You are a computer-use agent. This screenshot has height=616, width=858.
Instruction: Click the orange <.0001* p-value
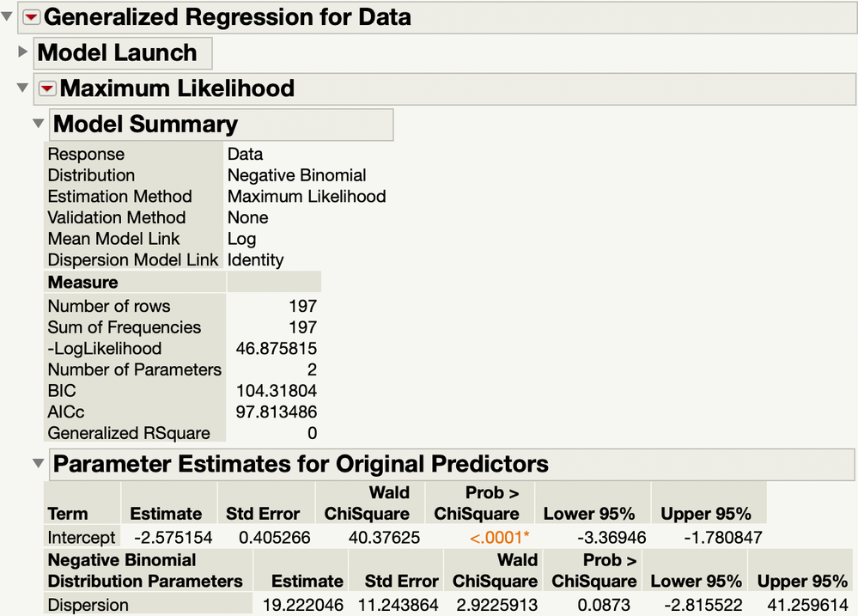pos(499,538)
